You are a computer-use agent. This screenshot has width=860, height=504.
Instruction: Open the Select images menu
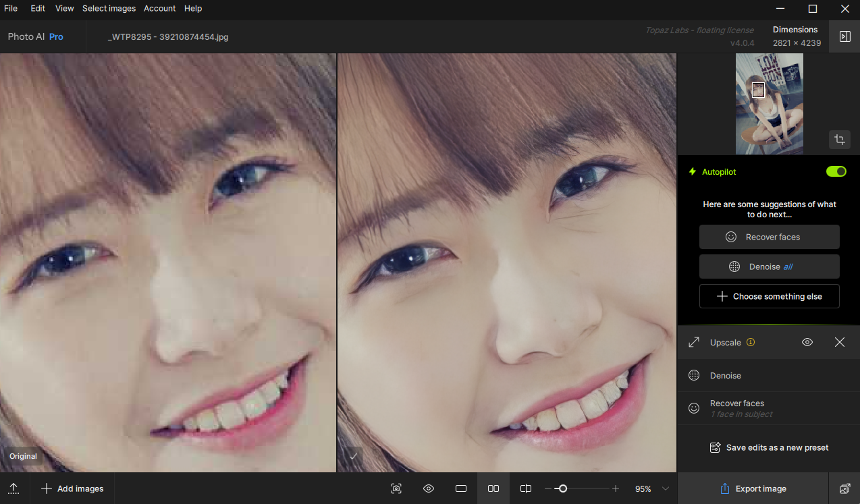[109, 9]
